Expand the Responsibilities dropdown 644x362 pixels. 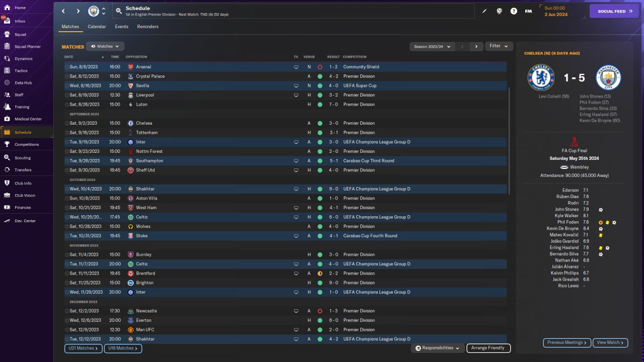(x=437, y=348)
